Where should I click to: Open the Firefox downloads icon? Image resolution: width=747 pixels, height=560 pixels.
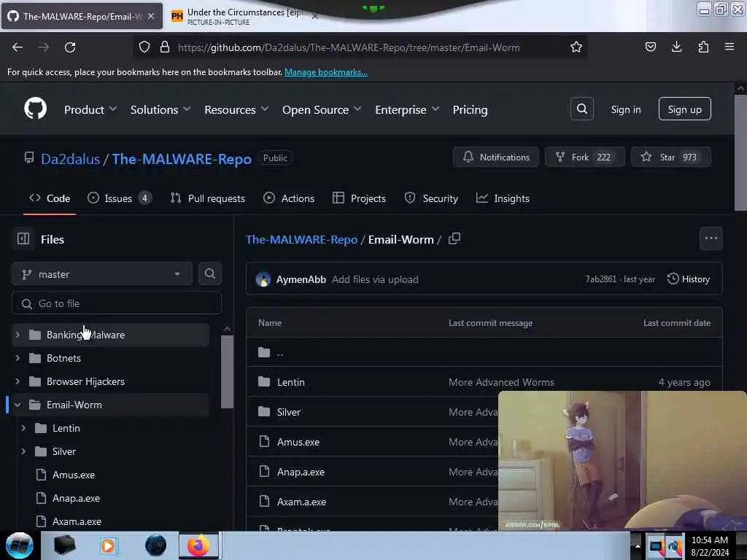676,47
